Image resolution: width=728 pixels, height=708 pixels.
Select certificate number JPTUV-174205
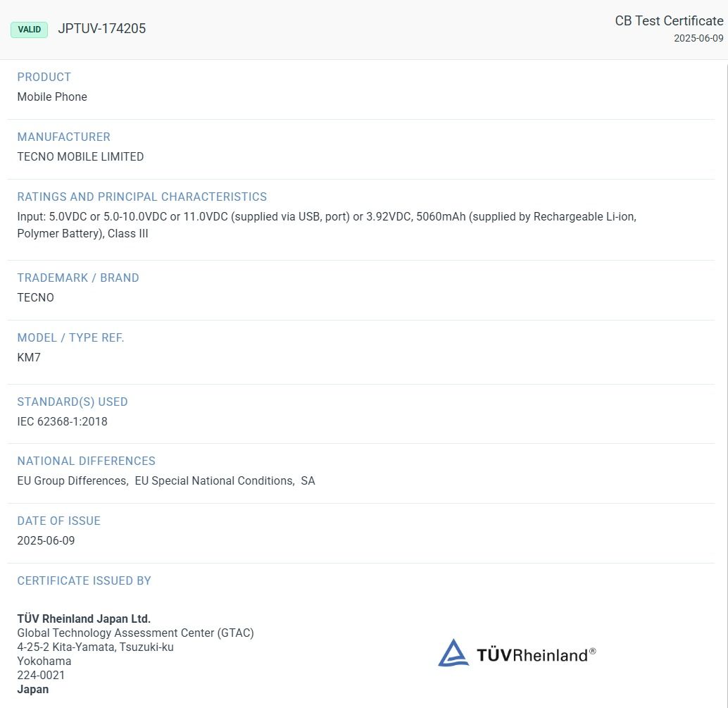click(101, 29)
